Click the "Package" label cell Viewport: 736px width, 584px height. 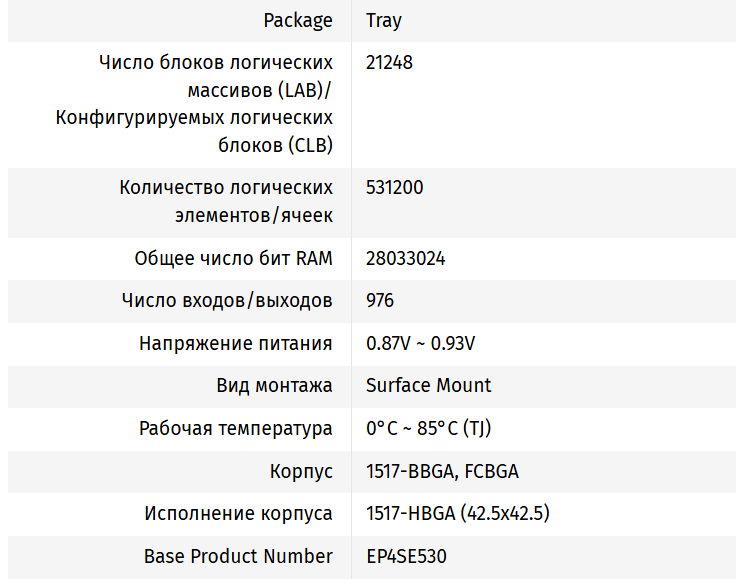[x=298, y=20]
